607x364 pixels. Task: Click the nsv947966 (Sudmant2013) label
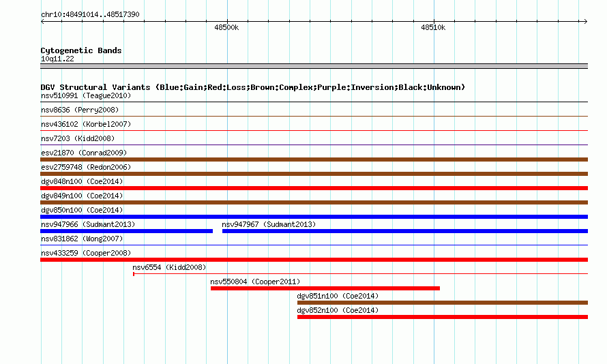[x=88, y=224]
